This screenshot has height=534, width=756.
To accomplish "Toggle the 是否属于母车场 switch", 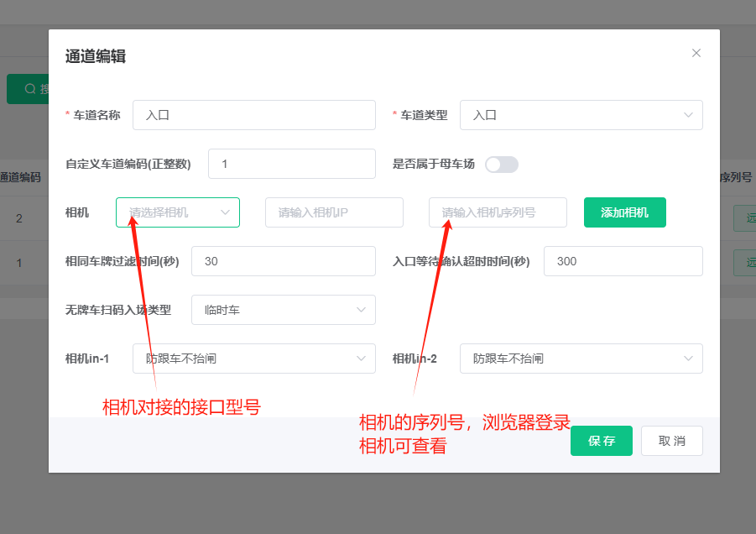I will pyautogui.click(x=501, y=165).
